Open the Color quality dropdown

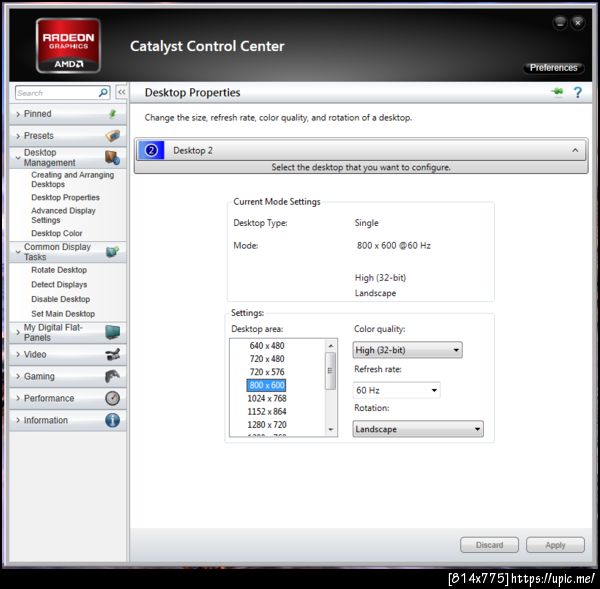click(x=407, y=350)
